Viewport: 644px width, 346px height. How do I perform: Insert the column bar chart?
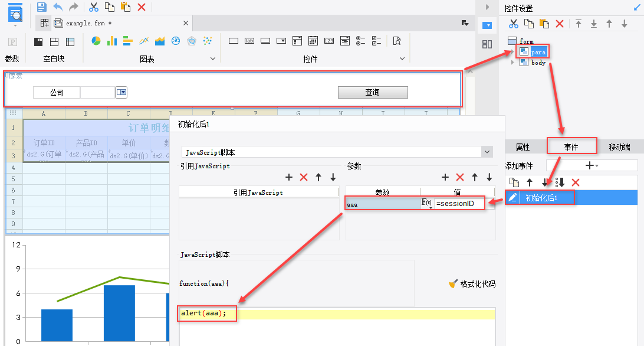coord(111,41)
